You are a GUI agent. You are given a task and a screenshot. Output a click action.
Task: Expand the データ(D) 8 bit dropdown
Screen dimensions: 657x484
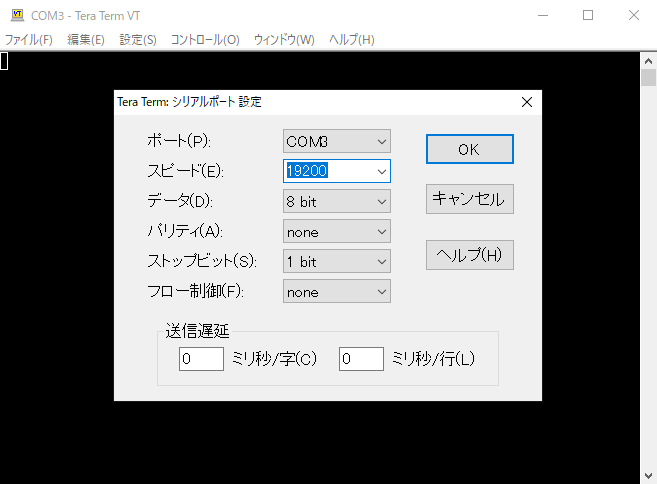[x=337, y=201]
